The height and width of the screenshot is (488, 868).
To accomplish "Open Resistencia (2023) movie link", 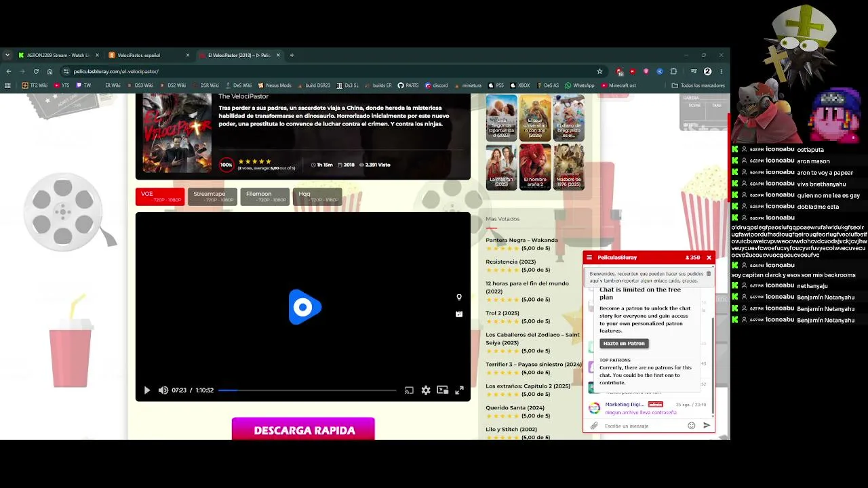I will [x=511, y=262].
